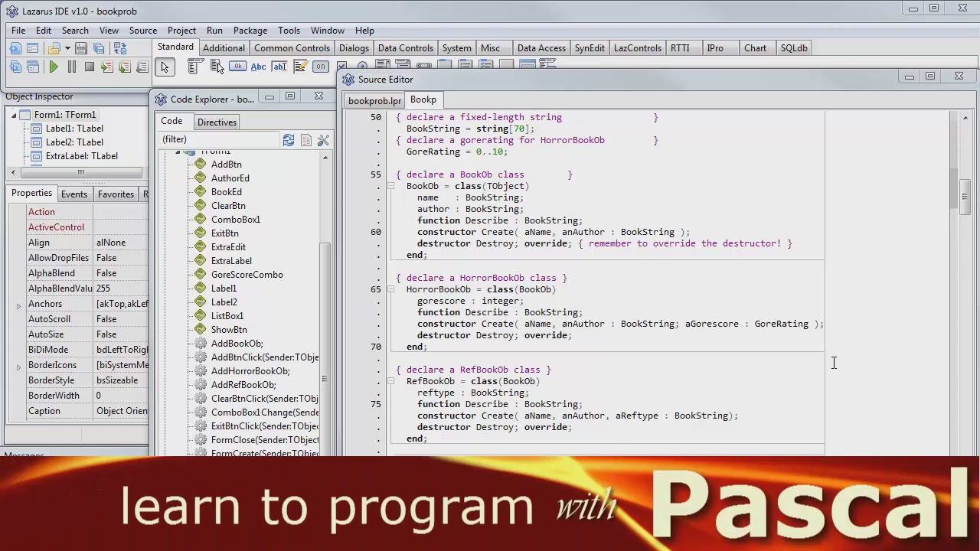Image resolution: width=980 pixels, height=551 pixels.
Task: Select the pointer selection tool in the palette
Action: [165, 67]
